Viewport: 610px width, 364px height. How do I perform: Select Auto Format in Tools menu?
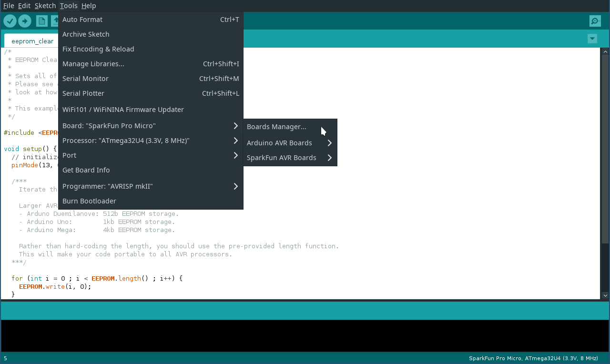82,20
